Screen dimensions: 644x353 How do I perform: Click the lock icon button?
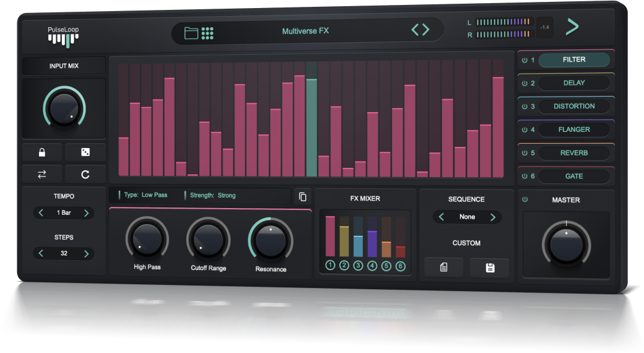tap(42, 152)
